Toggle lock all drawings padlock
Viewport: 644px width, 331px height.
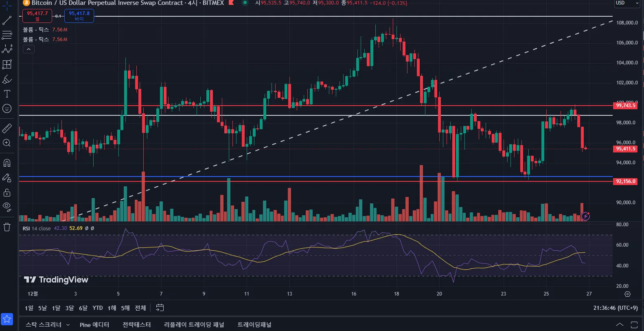pos(7,192)
